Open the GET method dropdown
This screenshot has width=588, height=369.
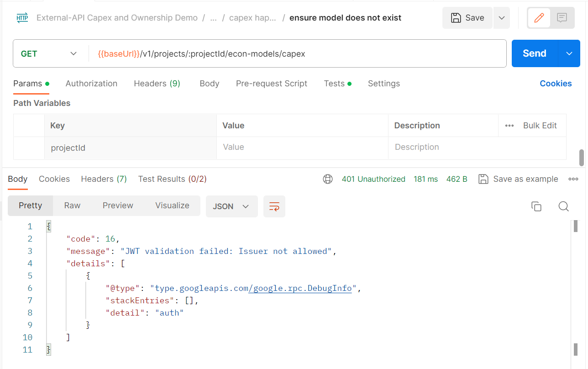(49, 53)
